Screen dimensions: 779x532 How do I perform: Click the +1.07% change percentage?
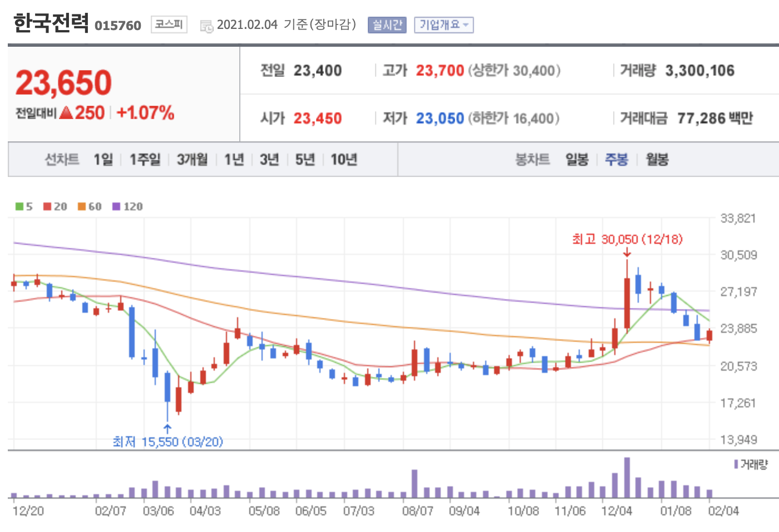click(x=145, y=113)
